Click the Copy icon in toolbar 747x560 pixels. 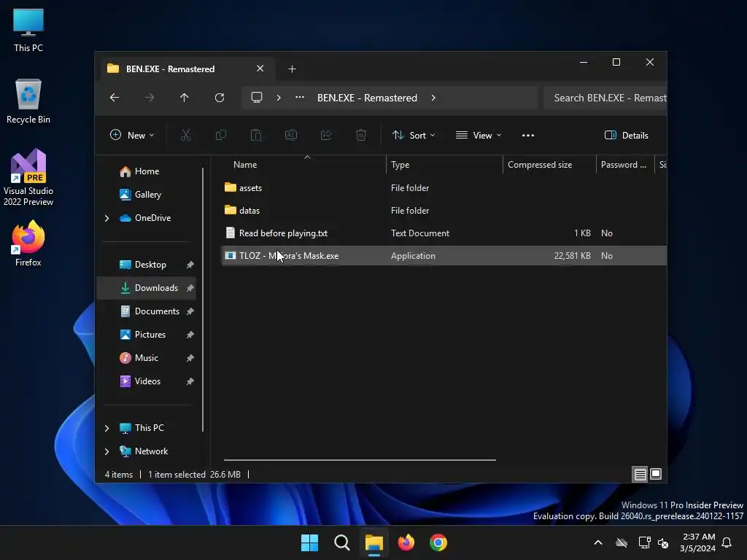point(220,135)
